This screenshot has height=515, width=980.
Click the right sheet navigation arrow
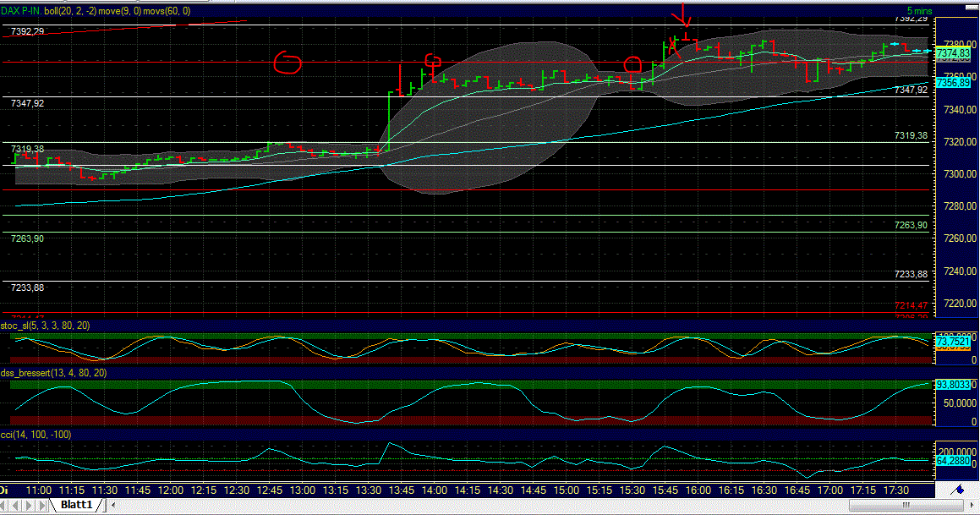pyautogui.click(x=29, y=505)
